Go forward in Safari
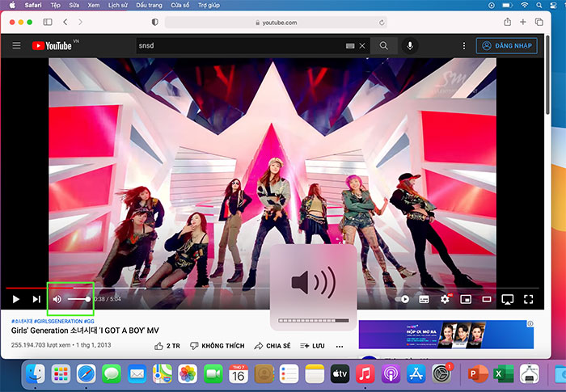Image resolution: width=566 pixels, height=392 pixels. pyautogui.click(x=80, y=22)
